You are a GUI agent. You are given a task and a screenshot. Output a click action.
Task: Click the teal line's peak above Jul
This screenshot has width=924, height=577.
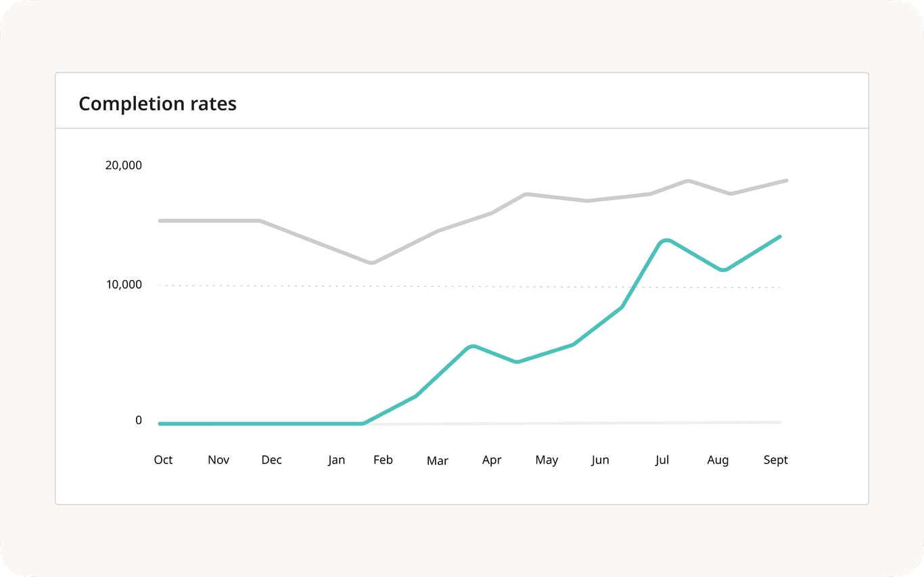click(666, 240)
